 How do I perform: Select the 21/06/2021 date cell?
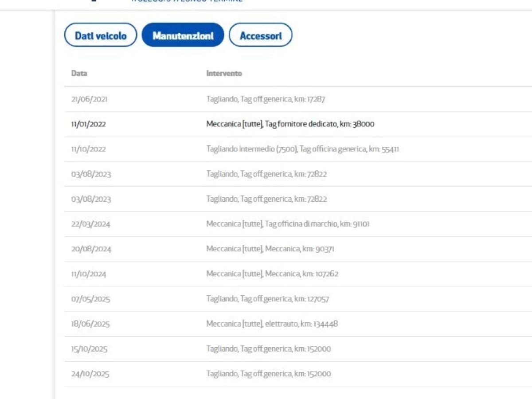[89, 99]
